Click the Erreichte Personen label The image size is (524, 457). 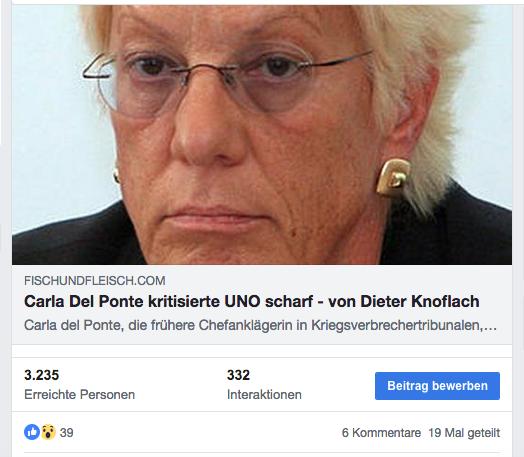point(80,395)
